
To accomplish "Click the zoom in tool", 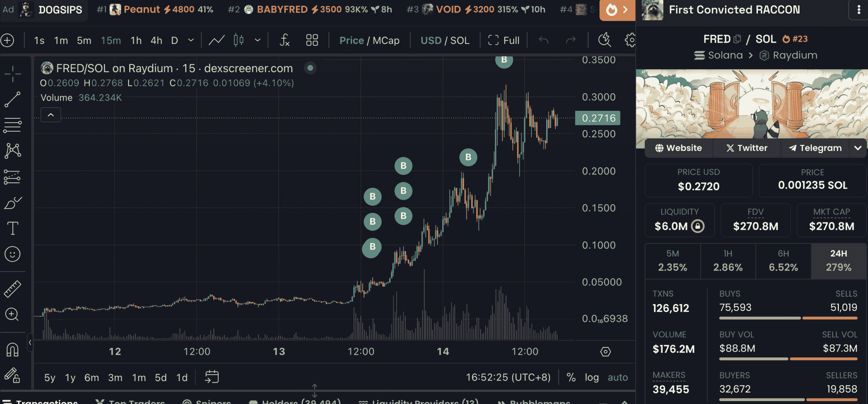I will pyautogui.click(x=13, y=314).
